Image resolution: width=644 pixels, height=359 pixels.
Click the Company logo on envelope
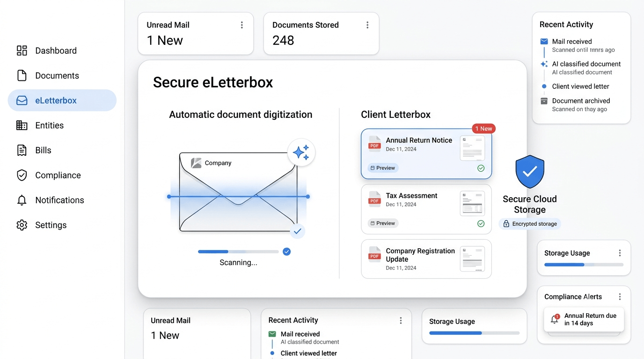coord(197,163)
